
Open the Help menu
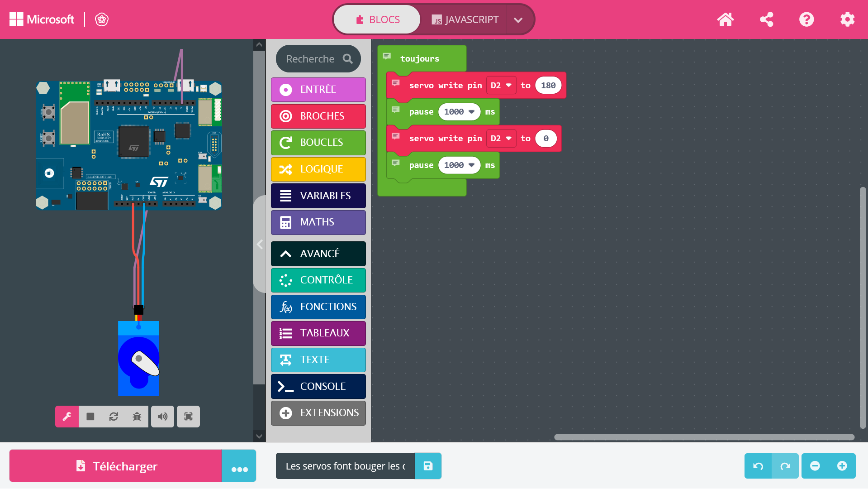(806, 19)
